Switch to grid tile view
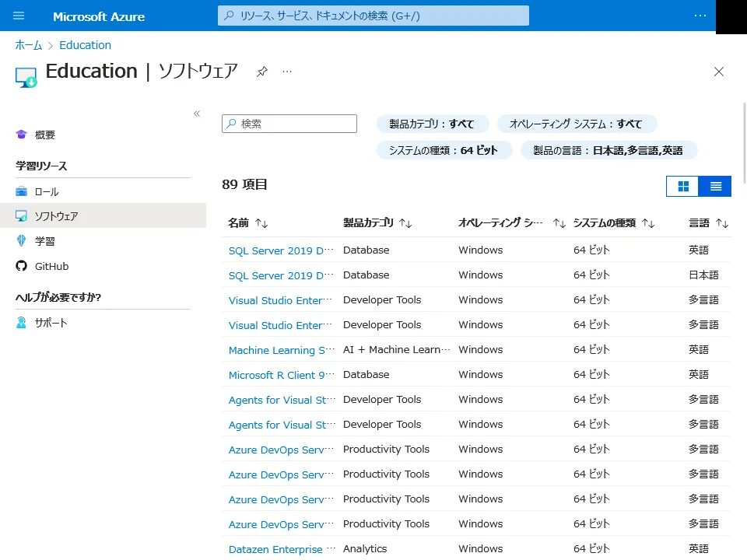This screenshot has height=560, width=747. click(683, 187)
